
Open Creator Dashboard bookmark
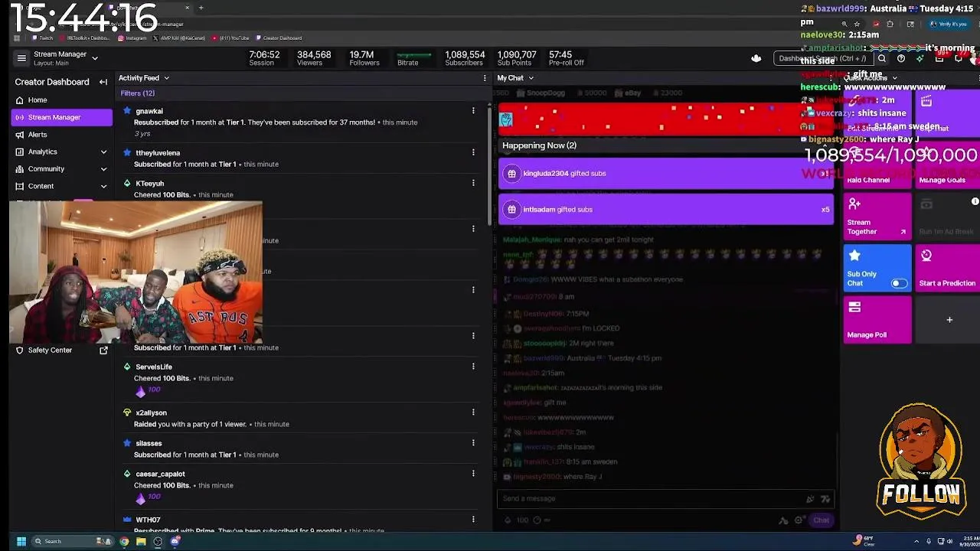pyautogui.click(x=279, y=38)
